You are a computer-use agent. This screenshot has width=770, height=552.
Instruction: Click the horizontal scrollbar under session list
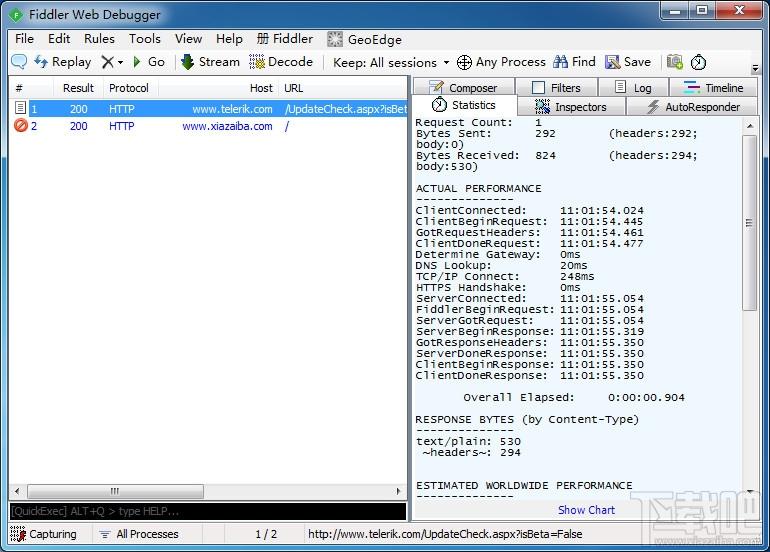pos(207,491)
